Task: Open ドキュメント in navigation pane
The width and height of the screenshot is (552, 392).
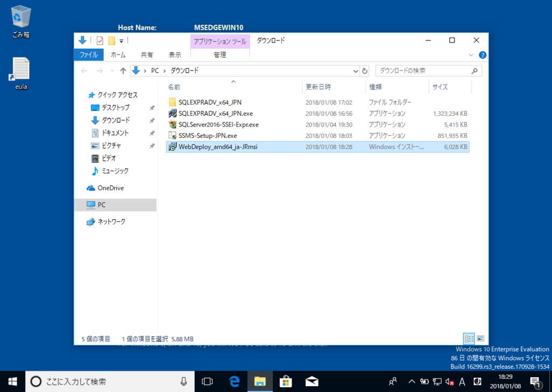Action: point(115,133)
